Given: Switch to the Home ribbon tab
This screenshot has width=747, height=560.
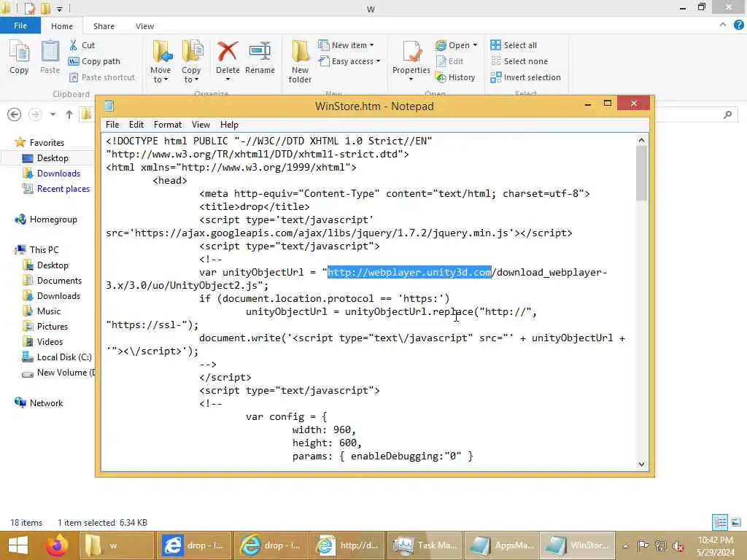Looking at the screenshot, I should click(62, 26).
